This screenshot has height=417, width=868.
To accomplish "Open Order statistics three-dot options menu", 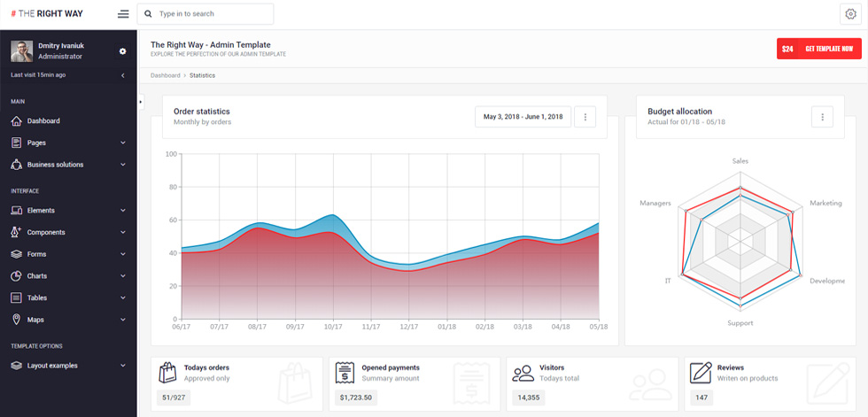I will tap(585, 117).
